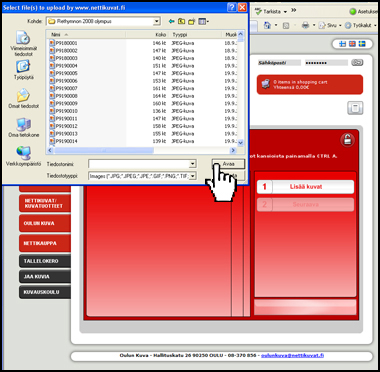Image resolution: width=380 pixels, height=372 pixels.
Task: Expand the Tiedostonimi combo box arrow
Action: [x=192, y=164]
